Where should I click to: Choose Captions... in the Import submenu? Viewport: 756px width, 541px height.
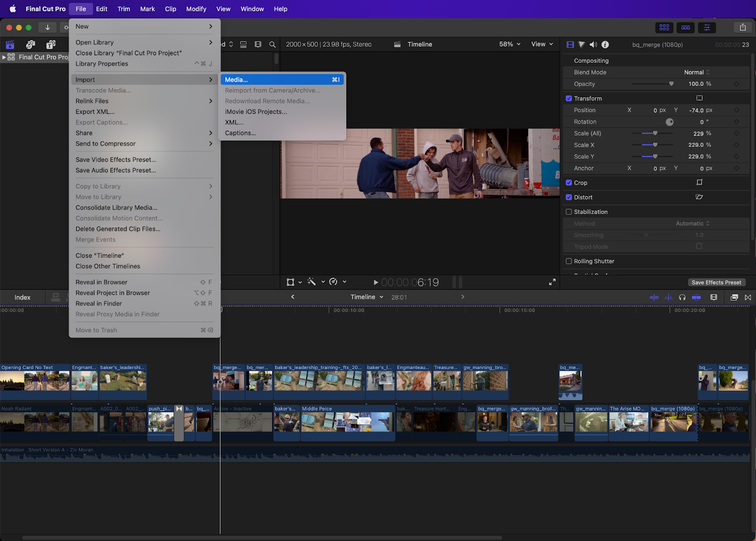coord(282,133)
